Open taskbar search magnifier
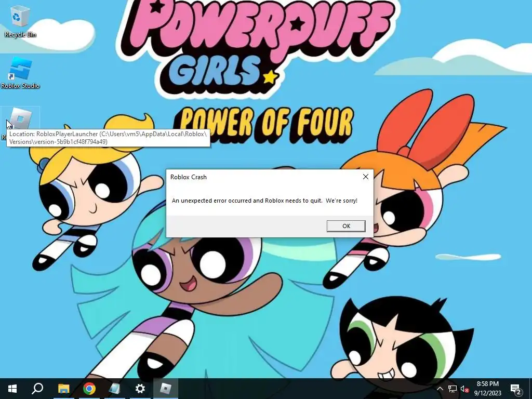The image size is (532, 399). click(x=37, y=389)
